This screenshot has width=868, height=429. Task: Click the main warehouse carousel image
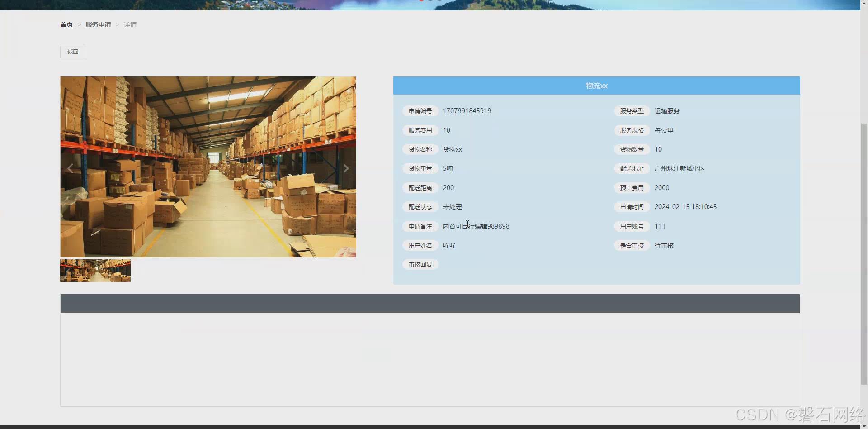pyautogui.click(x=208, y=167)
